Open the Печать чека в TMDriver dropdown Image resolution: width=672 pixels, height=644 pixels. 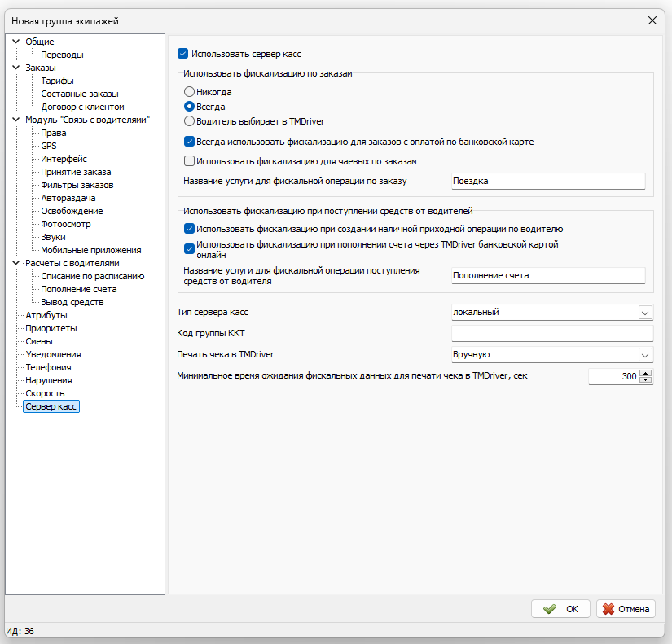click(645, 355)
